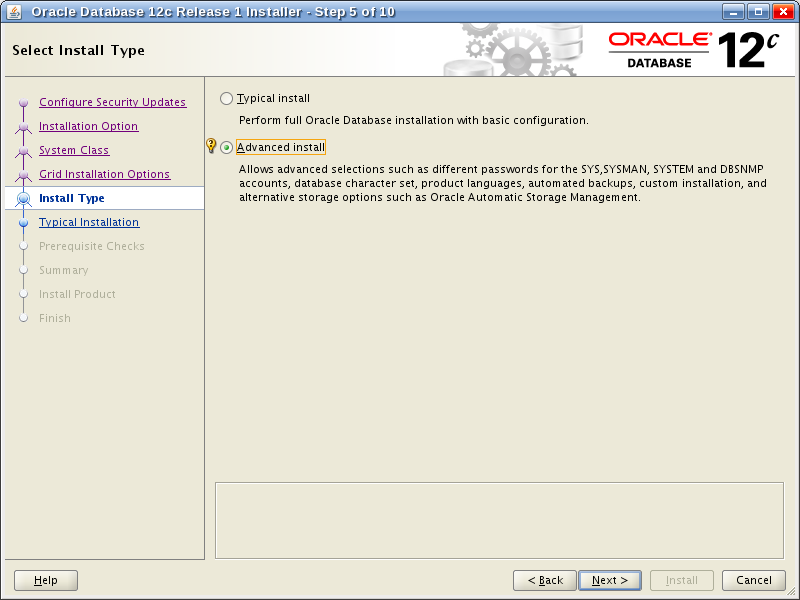Open the Help button

click(x=46, y=580)
